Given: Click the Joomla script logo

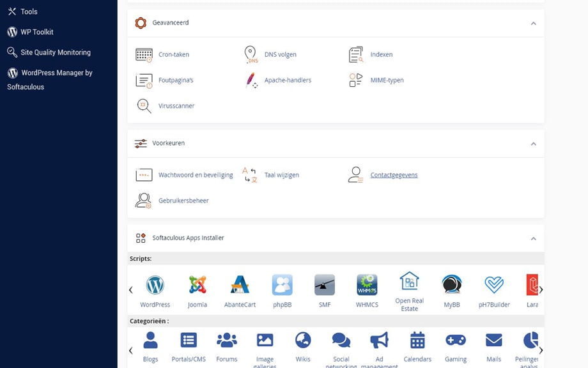Looking at the screenshot, I should (x=197, y=285).
